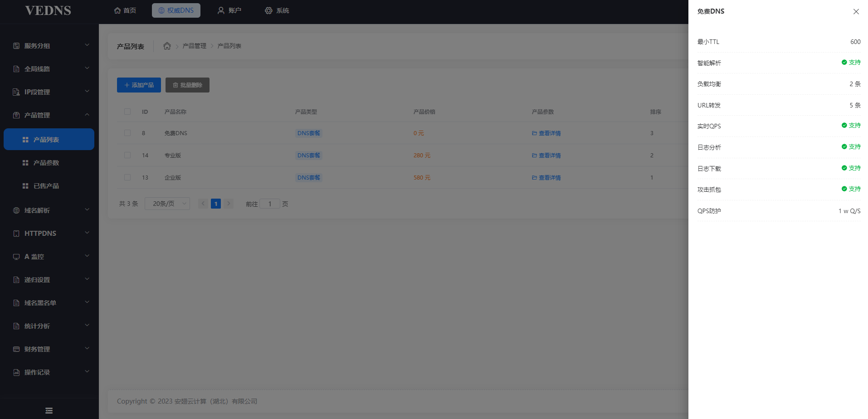The width and height of the screenshot is (868, 419).
Task: Click the 添加产品 button
Action: 139,85
